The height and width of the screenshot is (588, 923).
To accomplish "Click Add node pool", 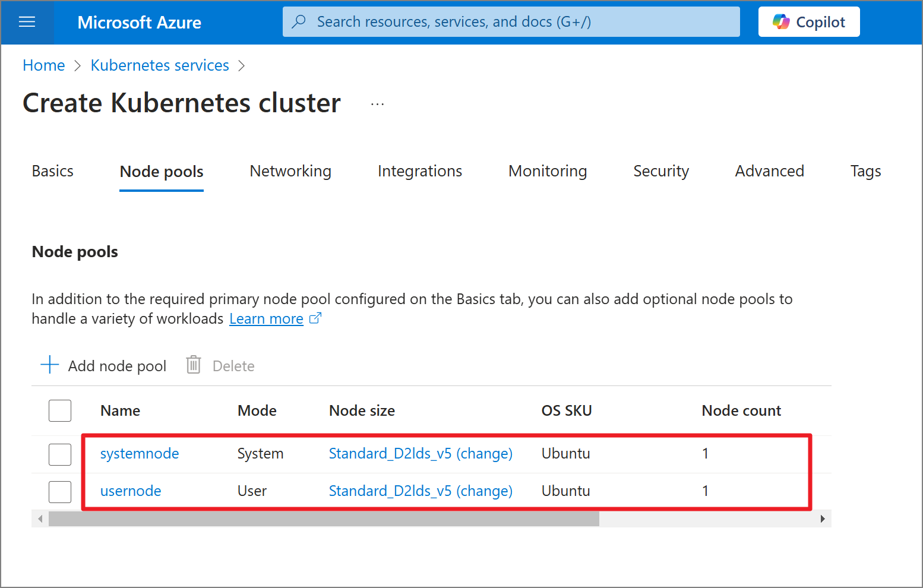I will pyautogui.click(x=103, y=365).
